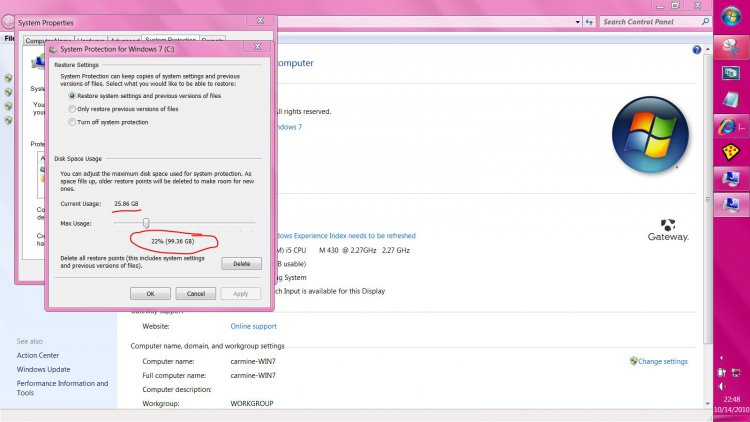Click the battery power tray icon

pos(722,373)
